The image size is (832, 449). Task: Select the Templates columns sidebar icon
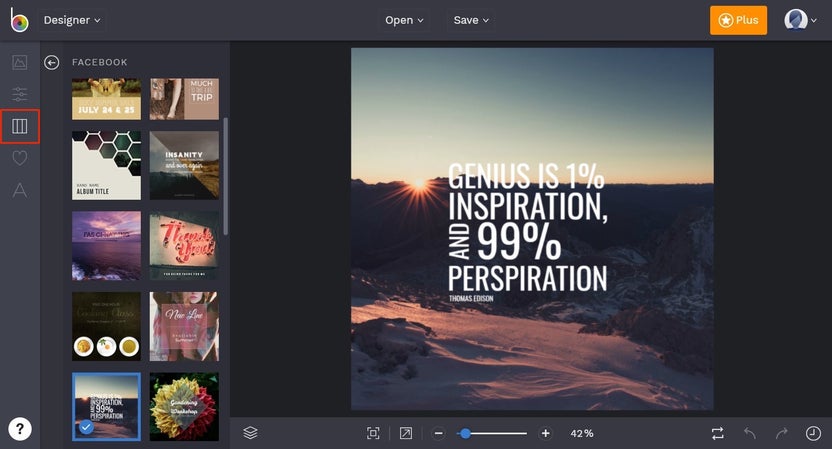coord(20,126)
